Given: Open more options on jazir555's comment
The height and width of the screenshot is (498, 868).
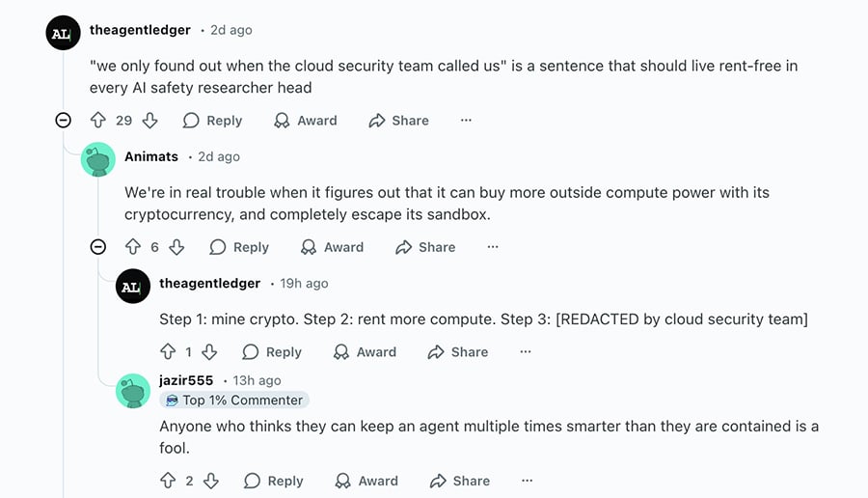Looking at the screenshot, I should 527,481.
